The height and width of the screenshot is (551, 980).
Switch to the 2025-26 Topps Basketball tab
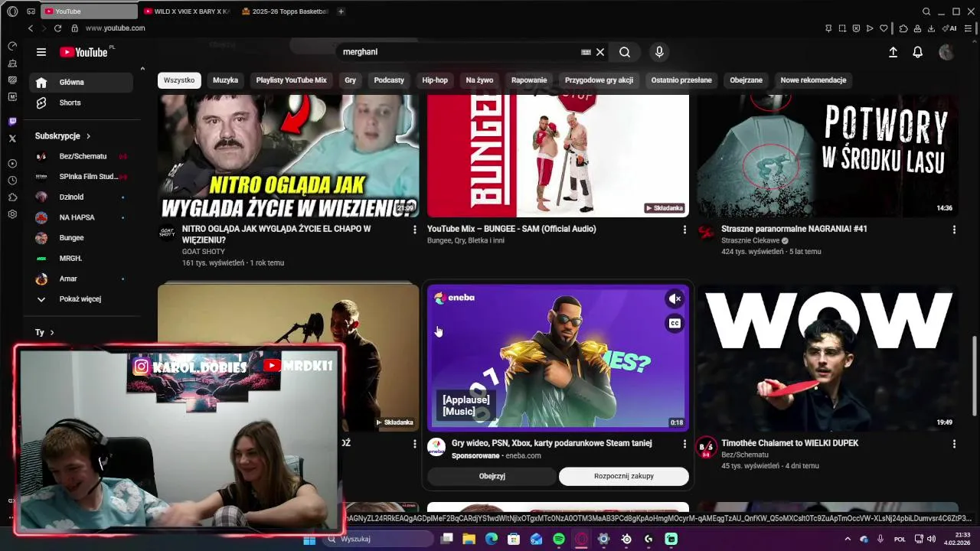pos(285,11)
